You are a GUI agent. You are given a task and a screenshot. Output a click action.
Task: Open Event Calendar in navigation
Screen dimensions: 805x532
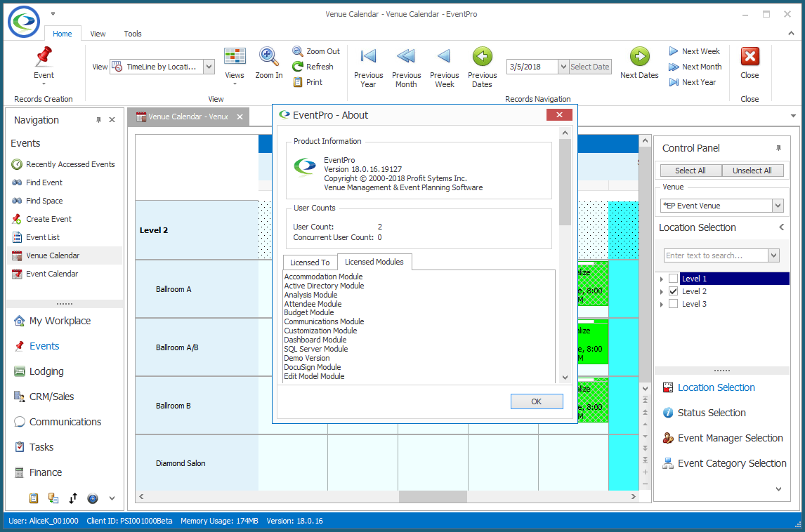(45, 274)
